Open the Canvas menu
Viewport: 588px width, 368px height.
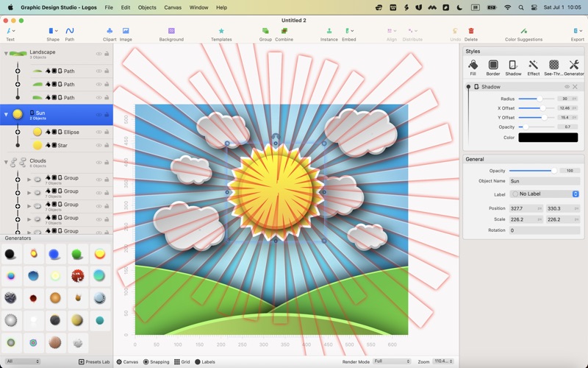[x=173, y=7]
